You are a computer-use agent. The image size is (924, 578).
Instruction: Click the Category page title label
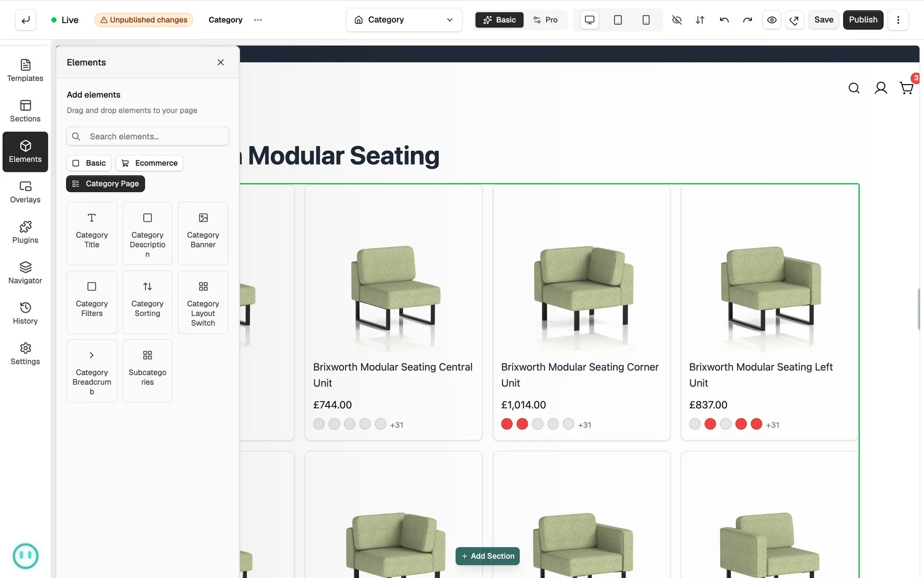pyautogui.click(x=225, y=20)
